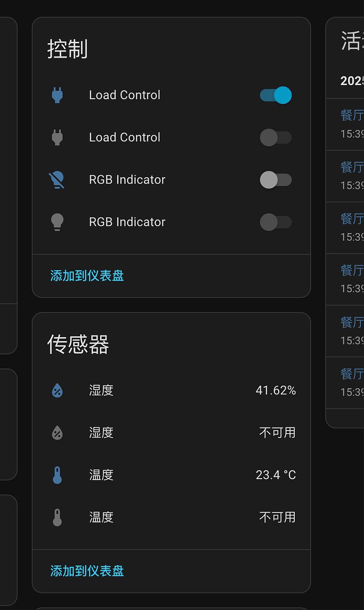Click the first Load Control label text

124,96
